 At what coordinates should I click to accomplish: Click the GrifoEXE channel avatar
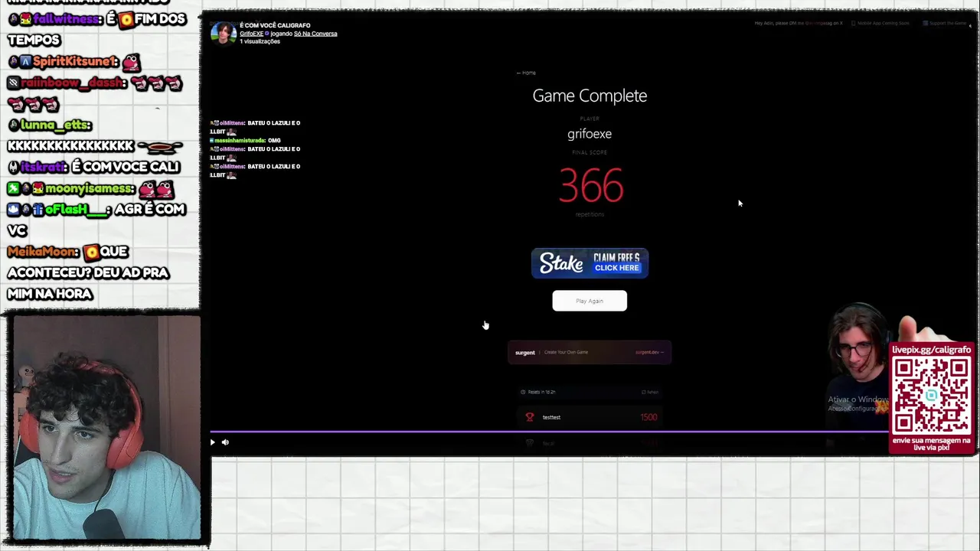[223, 33]
